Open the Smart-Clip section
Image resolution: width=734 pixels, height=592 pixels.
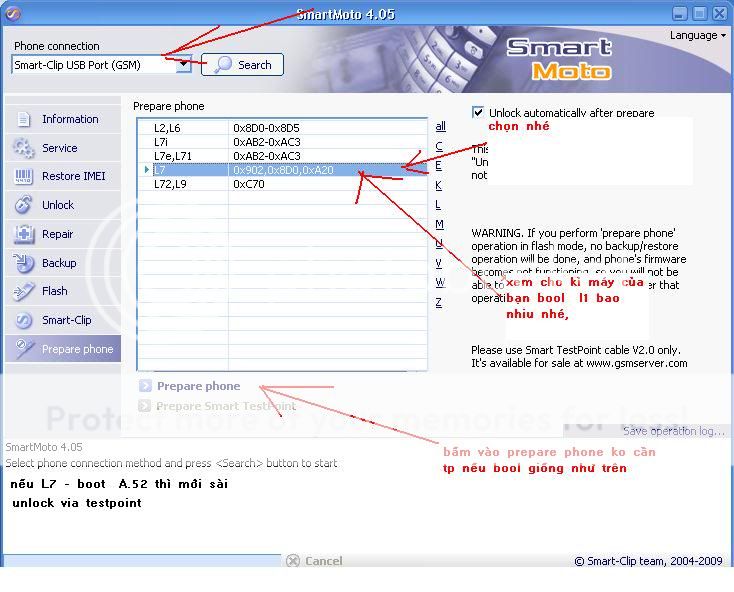pyautogui.click(x=63, y=320)
